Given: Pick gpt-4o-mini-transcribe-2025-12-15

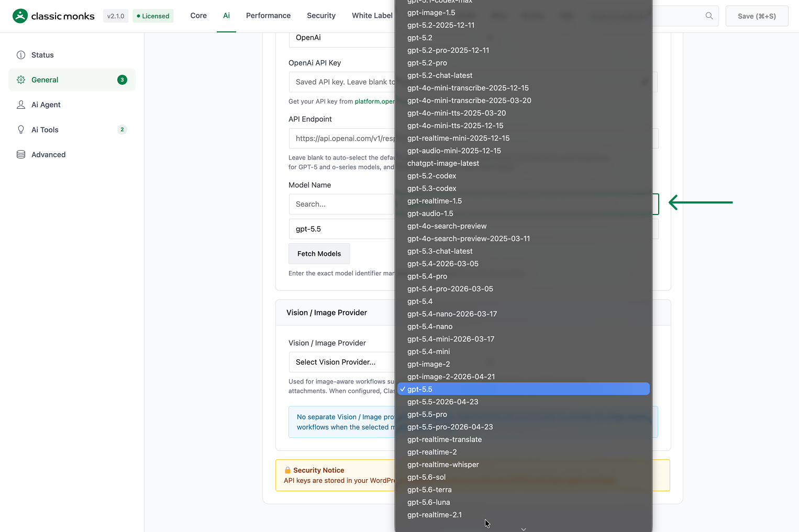Looking at the screenshot, I should (524, 88).
